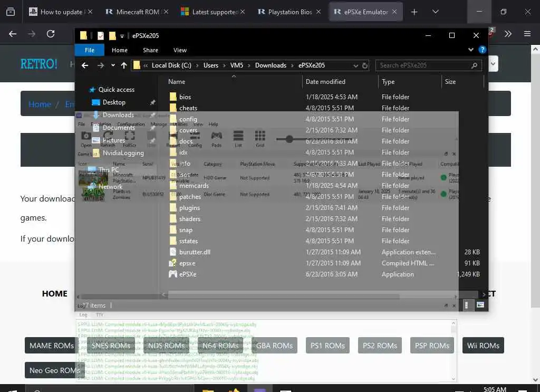Open browser tab manager icon
540x392 pixels.
coord(11,12)
